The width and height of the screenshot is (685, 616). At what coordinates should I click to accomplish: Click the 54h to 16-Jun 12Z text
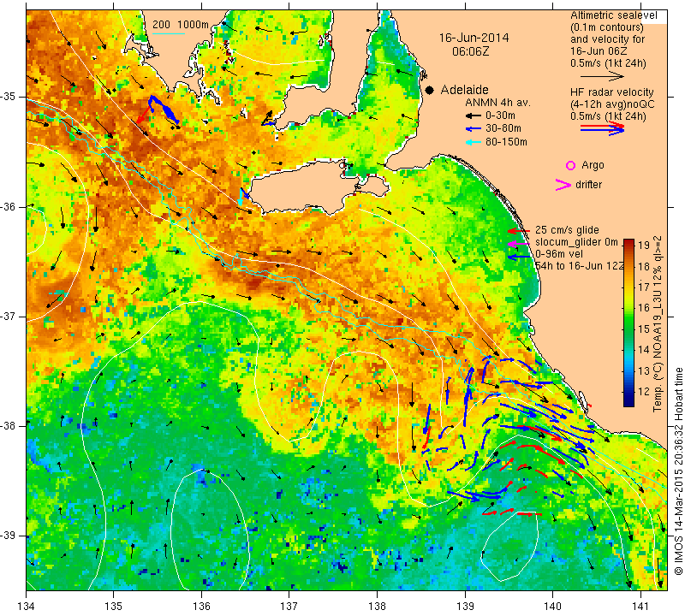580,266
